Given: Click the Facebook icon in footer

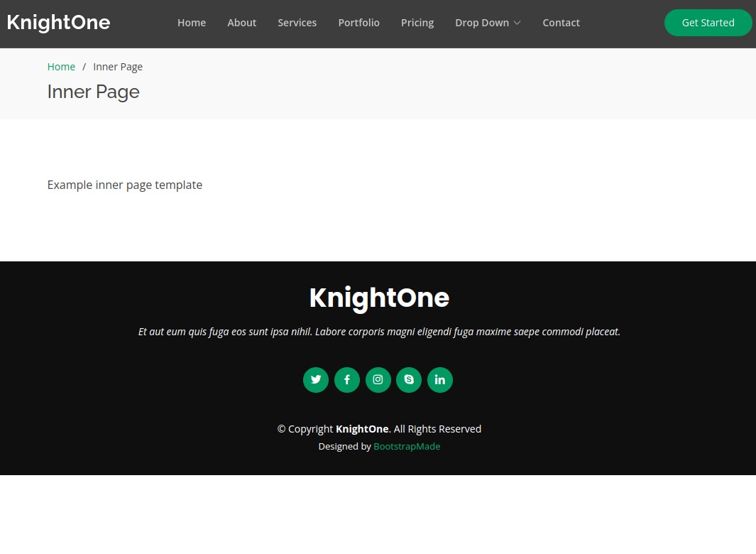Looking at the screenshot, I should (x=347, y=380).
